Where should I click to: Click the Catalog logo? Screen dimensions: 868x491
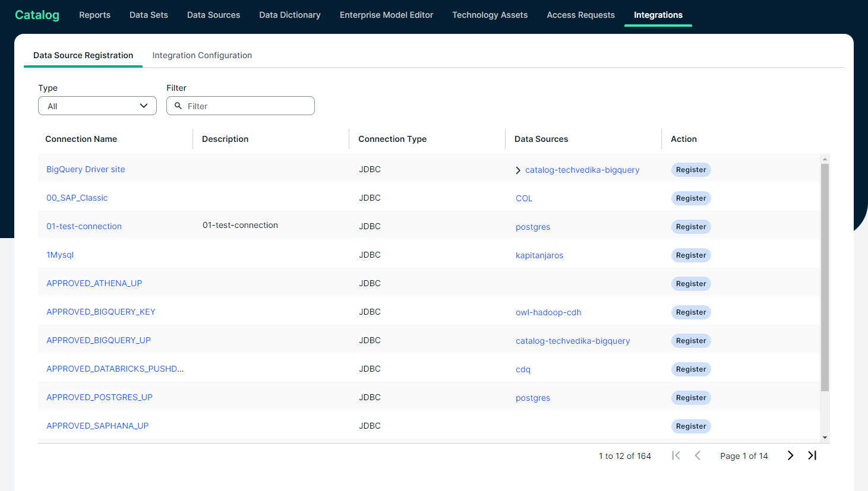pyautogui.click(x=37, y=15)
